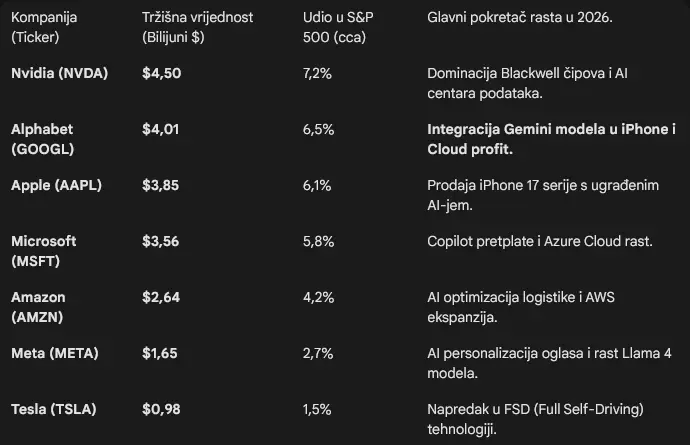Click the 6,1% S&P share value
690x445 pixels.
pyautogui.click(x=316, y=186)
